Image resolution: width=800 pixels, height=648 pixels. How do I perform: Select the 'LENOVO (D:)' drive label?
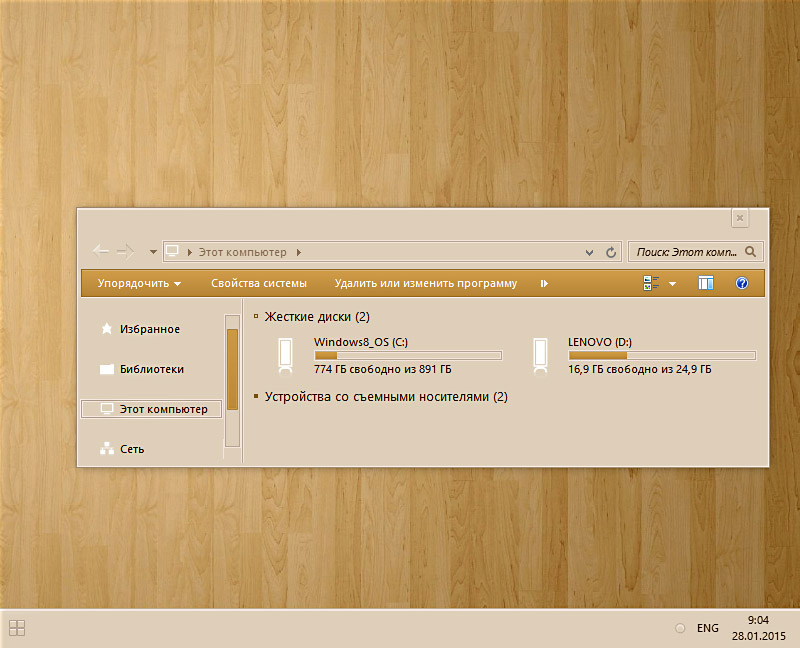[x=600, y=342]
